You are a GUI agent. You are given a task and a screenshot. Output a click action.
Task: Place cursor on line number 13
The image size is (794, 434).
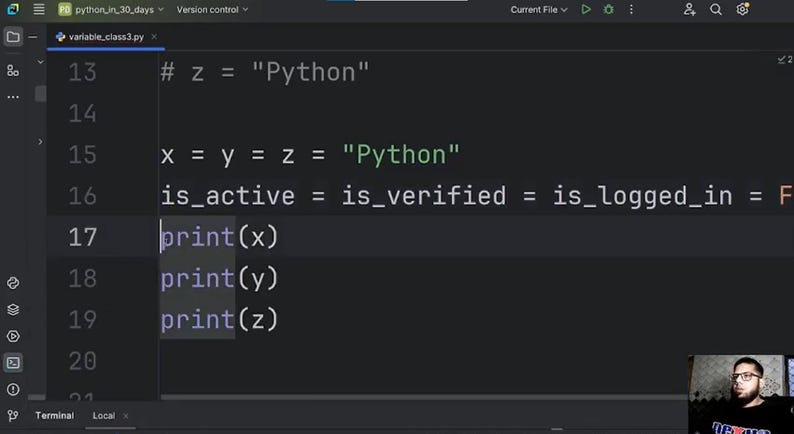coord(83,72)
